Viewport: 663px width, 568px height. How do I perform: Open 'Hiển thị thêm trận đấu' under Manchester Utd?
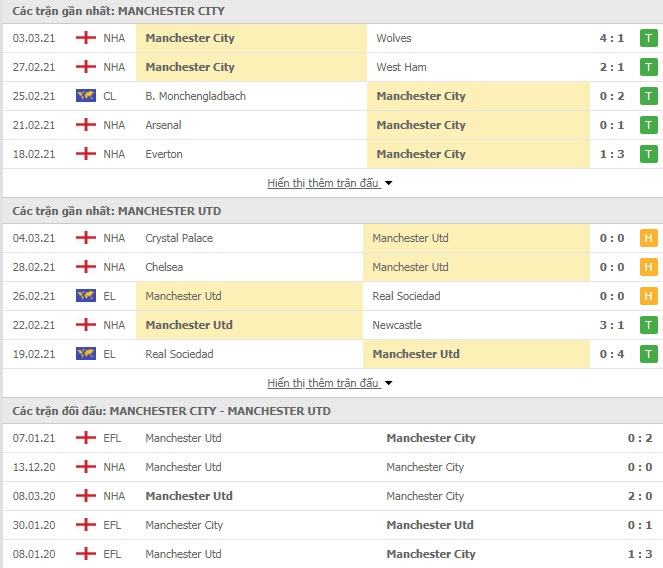[323, 383]
